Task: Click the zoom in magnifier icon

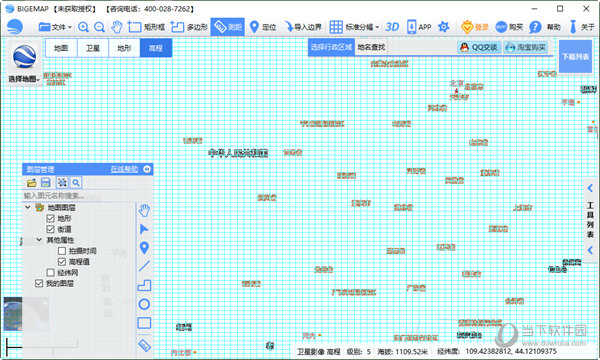Action: point(83,27)
